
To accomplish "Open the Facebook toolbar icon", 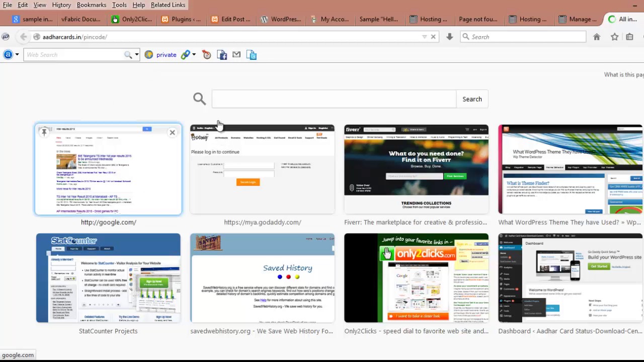I will 222,55.
